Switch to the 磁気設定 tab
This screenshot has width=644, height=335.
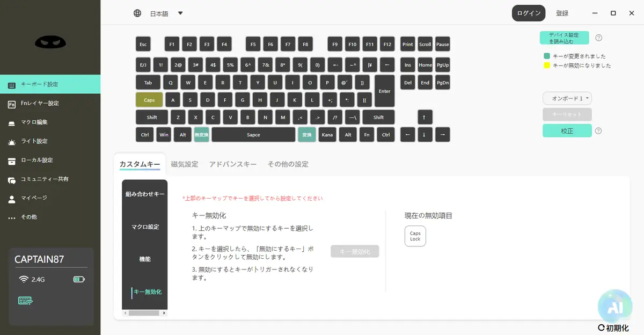tap(185, 164)
